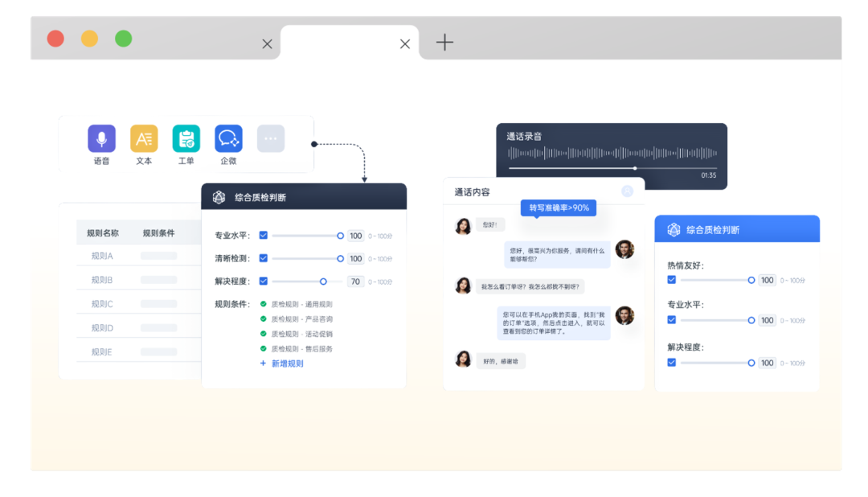Click the agent avatar beside 很高兴为你服务 reply
The height and width of the screenshot is (497, 868).
(x=624, y=249)
